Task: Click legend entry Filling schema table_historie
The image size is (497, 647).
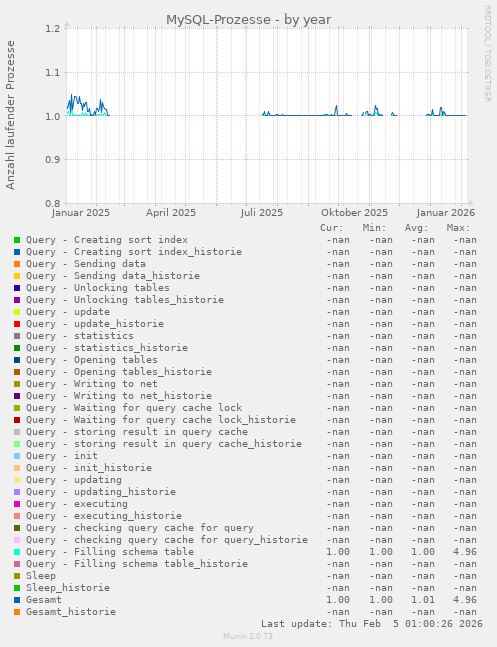Action: coord(137,564)
